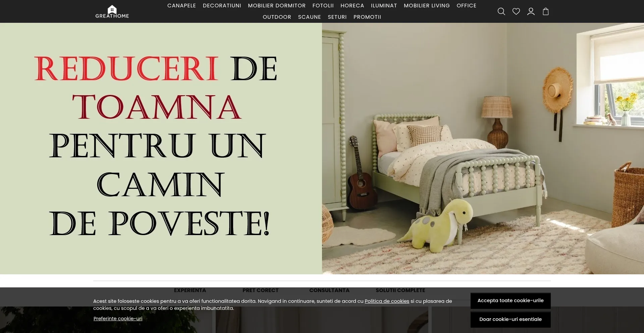Open the HORECA menu
644x333 pixels.
click(352, 6)
